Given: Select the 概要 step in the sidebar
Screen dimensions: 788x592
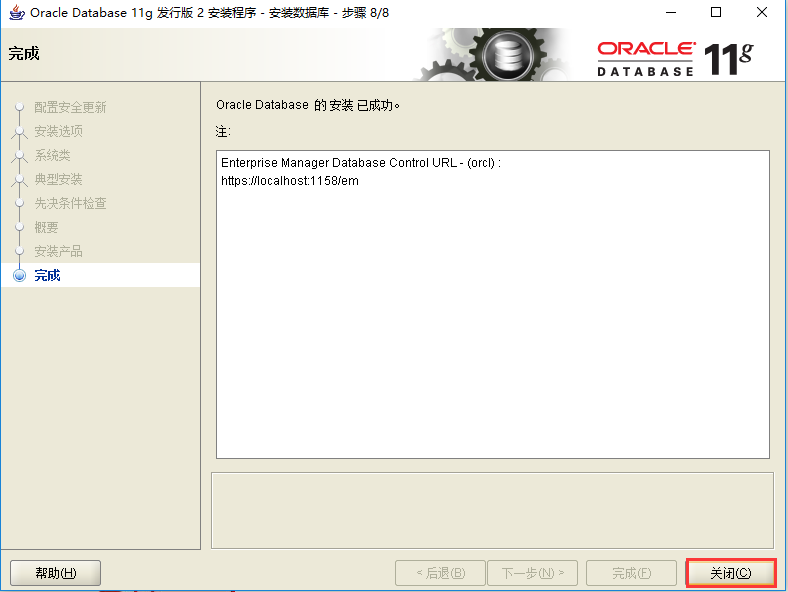Looking at the screenshot, I should pyautogui.click(x=46, y=228).
